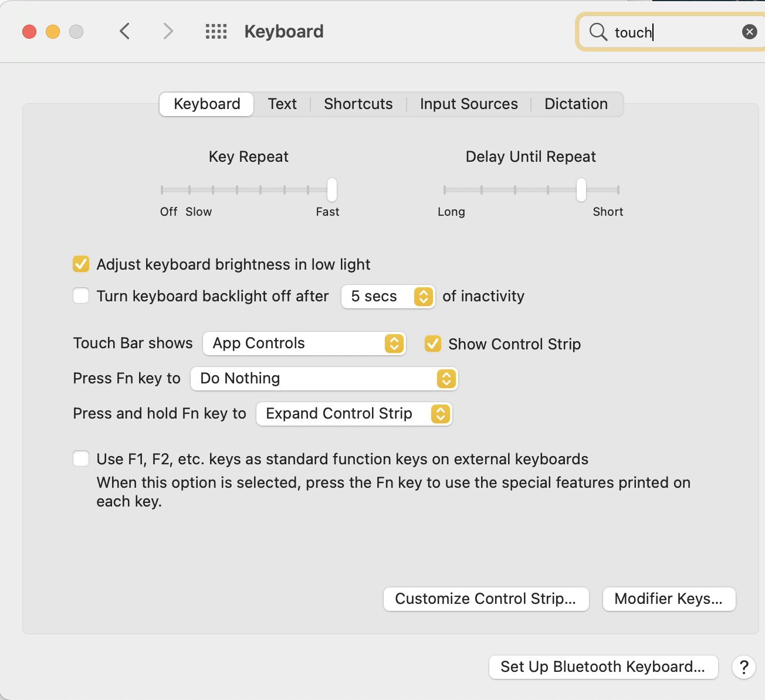The height and width of the screenshot is (700, 765).
Task: Uncheck Show Control Strip
Action: point(433,344)
